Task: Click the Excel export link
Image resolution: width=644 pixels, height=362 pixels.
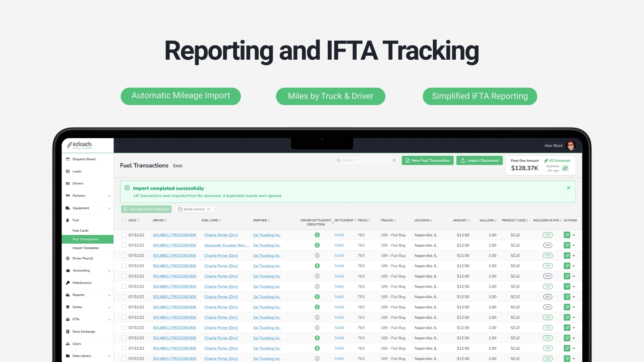Action: tap(178, 166)
